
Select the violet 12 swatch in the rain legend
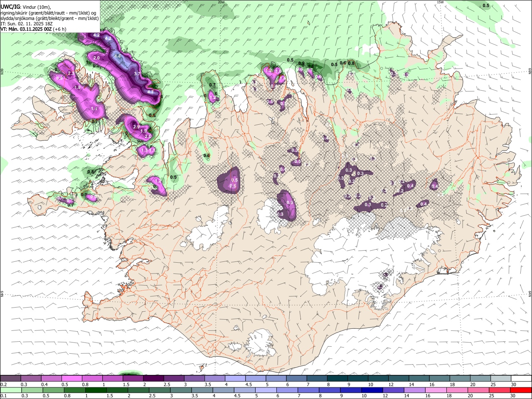coord(393,390)
